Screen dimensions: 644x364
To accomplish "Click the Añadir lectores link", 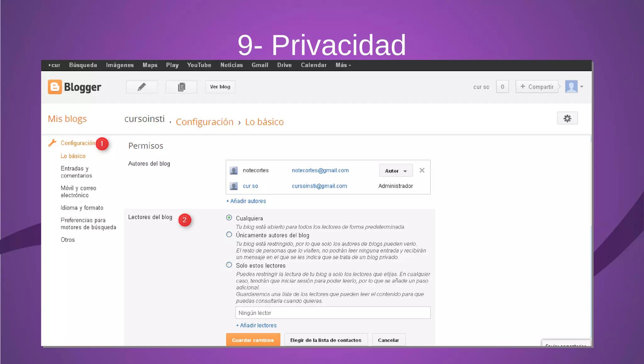I will (256, 326).
